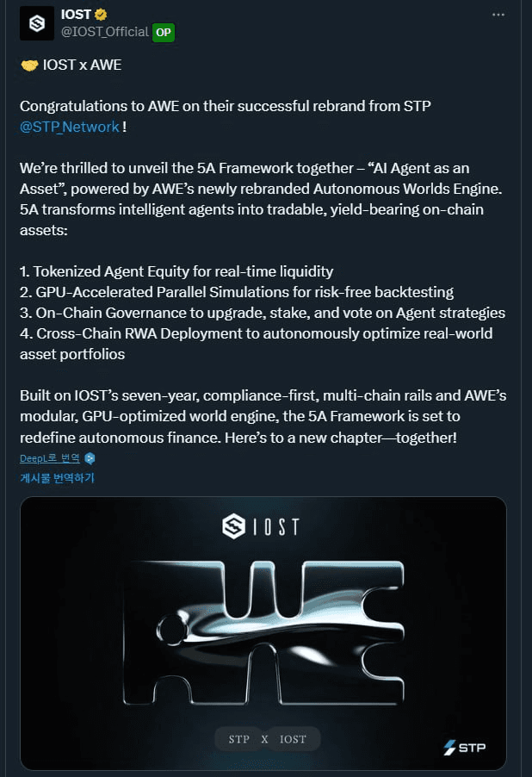Click the DeepL로 번역 link

tap(50, 458)
